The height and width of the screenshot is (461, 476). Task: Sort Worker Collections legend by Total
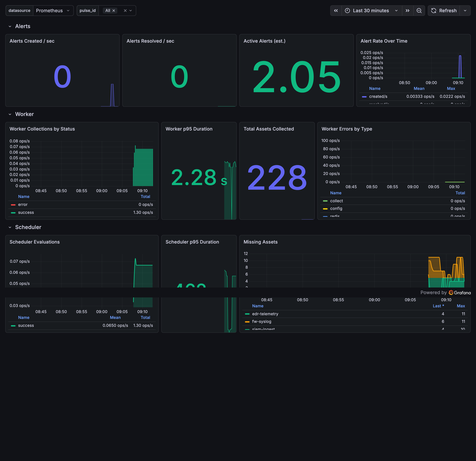pyautogui.click(x=145, y=197)
